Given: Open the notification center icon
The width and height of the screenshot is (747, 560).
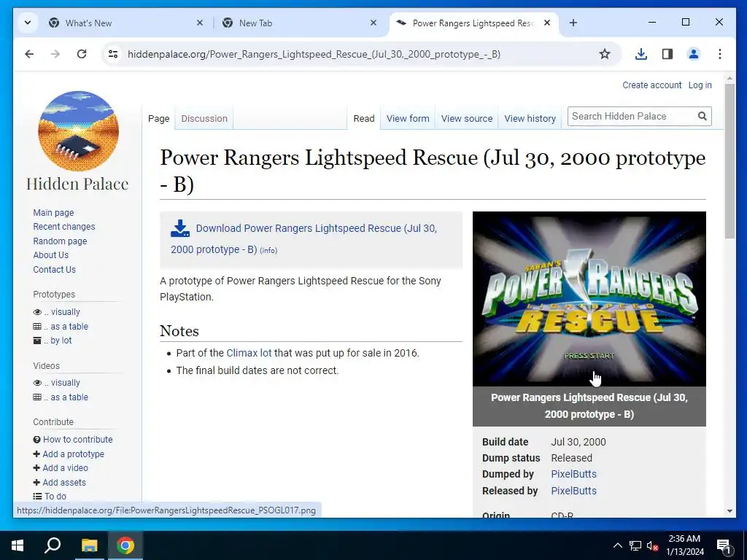Looking at the screenshot, I should pos(724,545).
